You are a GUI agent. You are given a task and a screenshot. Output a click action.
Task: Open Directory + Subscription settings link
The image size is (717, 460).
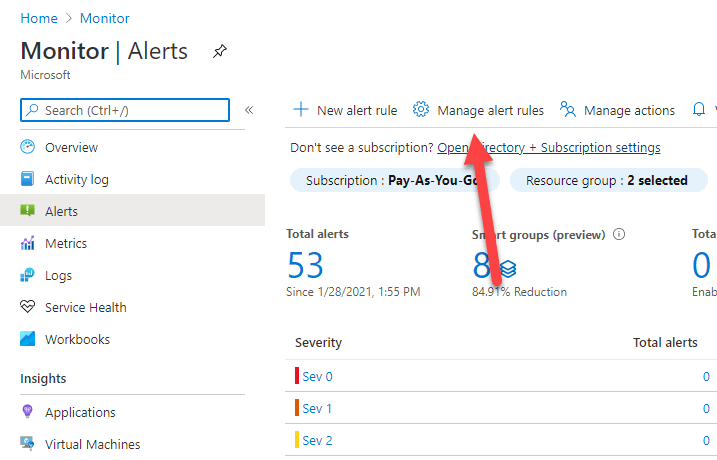pos(549,147)
